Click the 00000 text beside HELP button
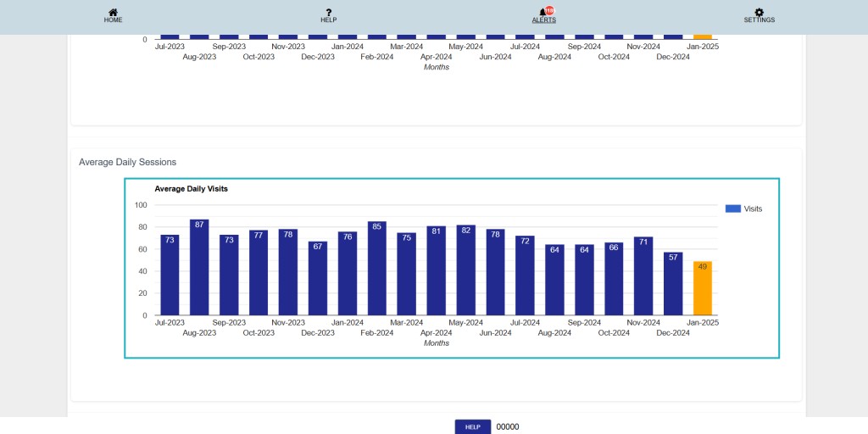This screenshot has width=868, height=434. (x=508, y=427)
